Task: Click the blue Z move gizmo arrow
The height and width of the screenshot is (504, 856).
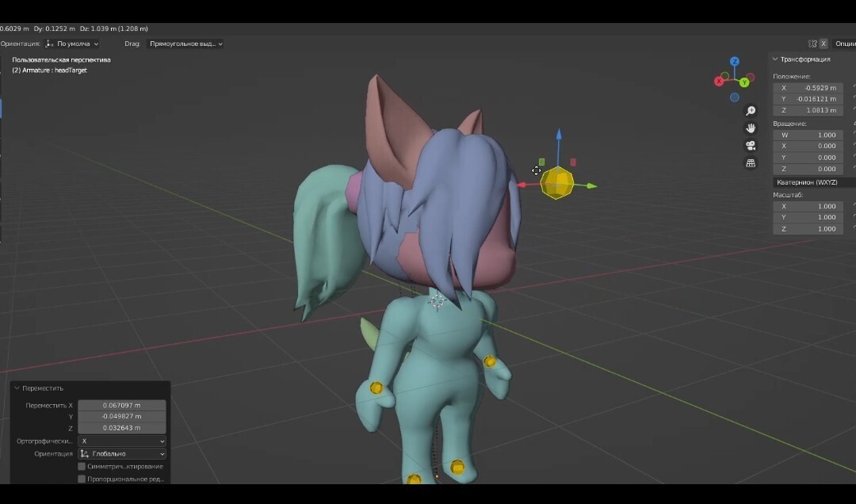Action: pos(559,135)
